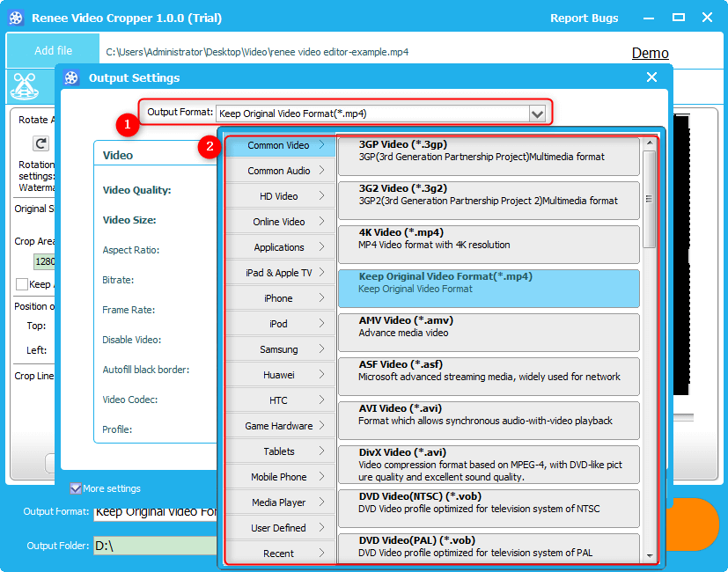Open the title bar dropdown menu arrow
The width and height of the screenshot is (728, 572).
(648, 18)
